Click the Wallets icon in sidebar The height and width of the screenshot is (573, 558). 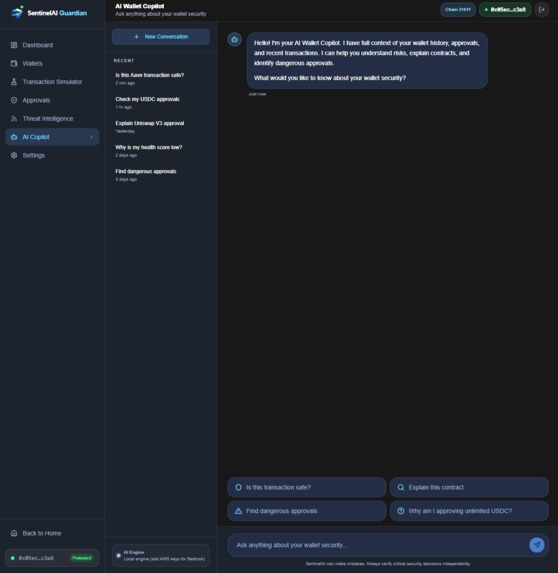tap(14, 63)
